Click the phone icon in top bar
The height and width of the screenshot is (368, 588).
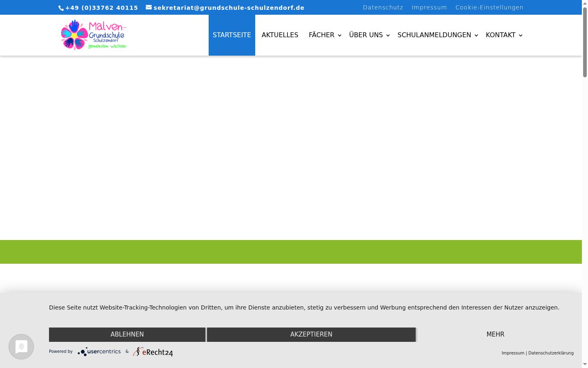click(x=61, y=8)
